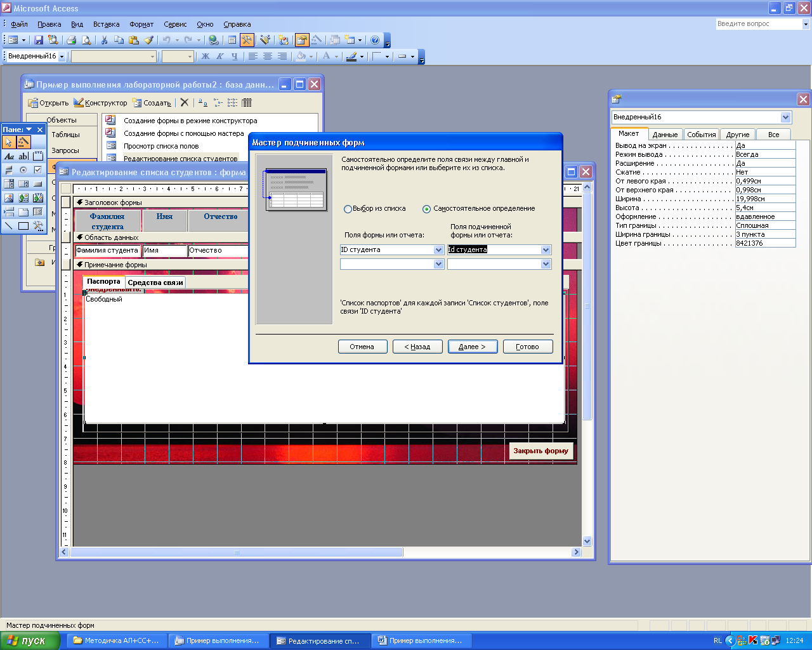The height and width of the screenshot is (650, 812).
Task: Click the 'Цвет границы' value field
Action: [x=764, y=243]
